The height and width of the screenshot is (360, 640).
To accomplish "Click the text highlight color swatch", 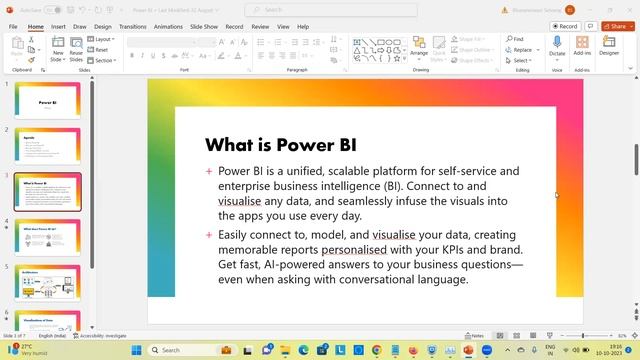I will (x=221, y=56).
